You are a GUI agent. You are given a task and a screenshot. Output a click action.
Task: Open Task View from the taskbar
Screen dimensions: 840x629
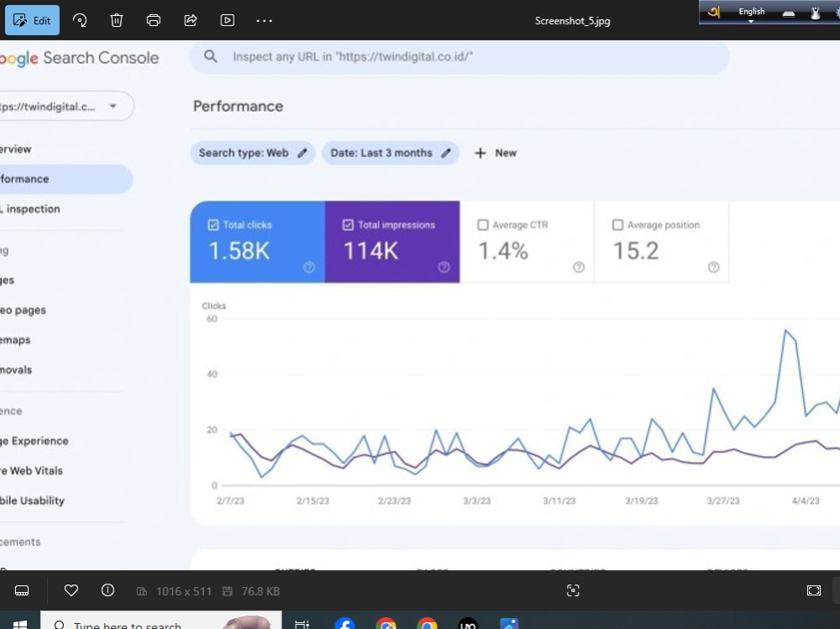pos(302,624)
